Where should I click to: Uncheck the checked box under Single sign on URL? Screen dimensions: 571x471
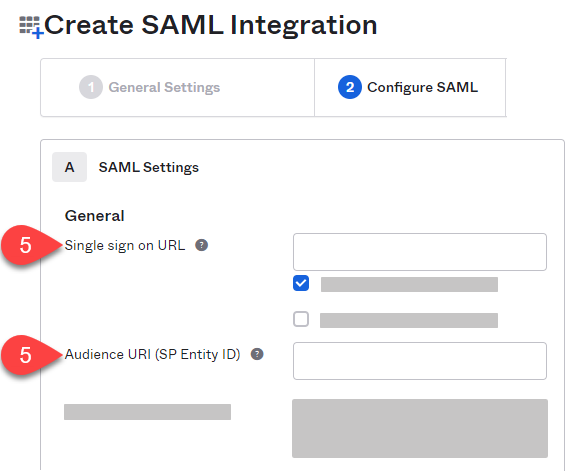tap(301, 283)
